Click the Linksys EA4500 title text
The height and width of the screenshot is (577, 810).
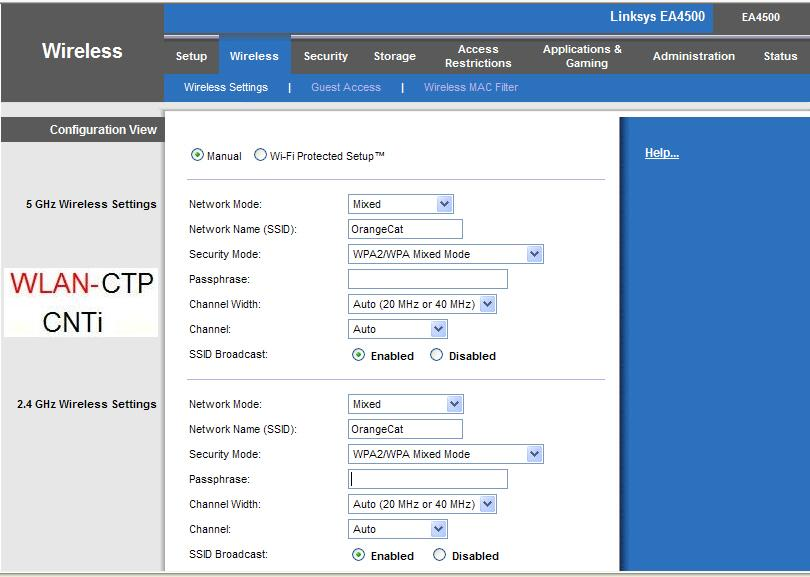tap(657, 17)
